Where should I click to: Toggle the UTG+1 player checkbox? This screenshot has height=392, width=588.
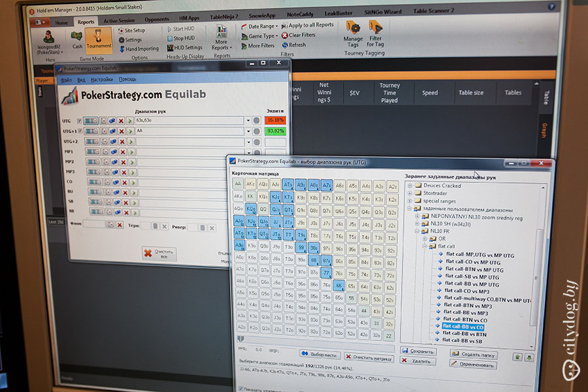[80, 131]
